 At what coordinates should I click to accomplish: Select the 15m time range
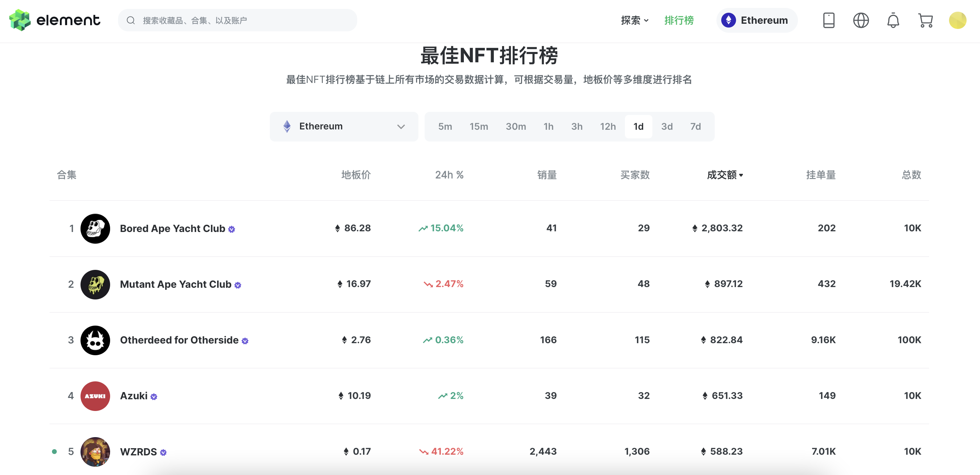click(x=479, y=126)
